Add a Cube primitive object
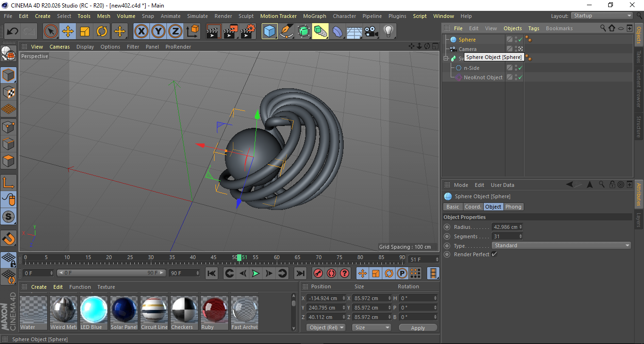 pos(269,32)
